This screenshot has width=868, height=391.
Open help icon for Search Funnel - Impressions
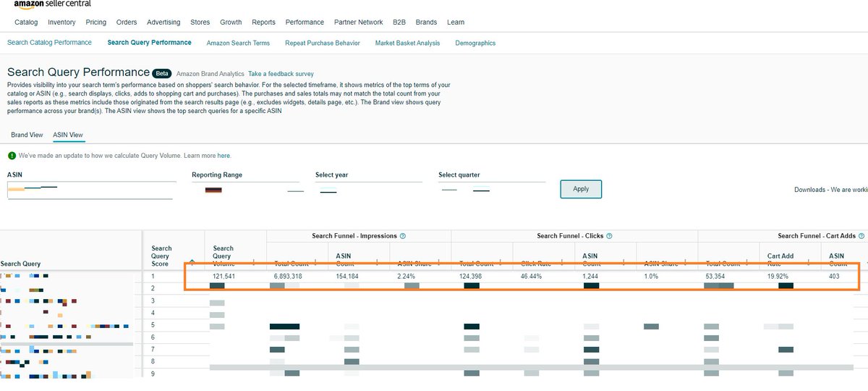click(403, 236)
